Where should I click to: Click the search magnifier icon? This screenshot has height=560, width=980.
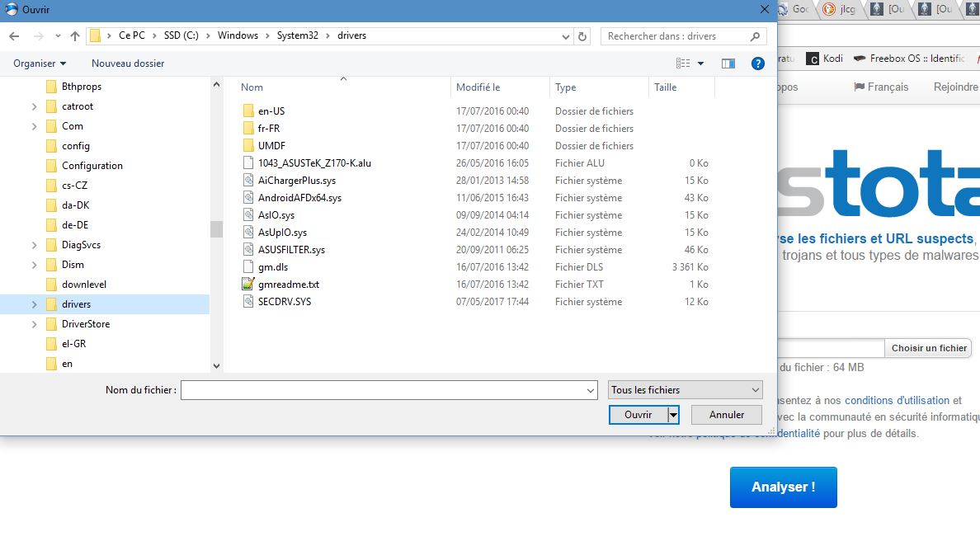click(755, 36)
